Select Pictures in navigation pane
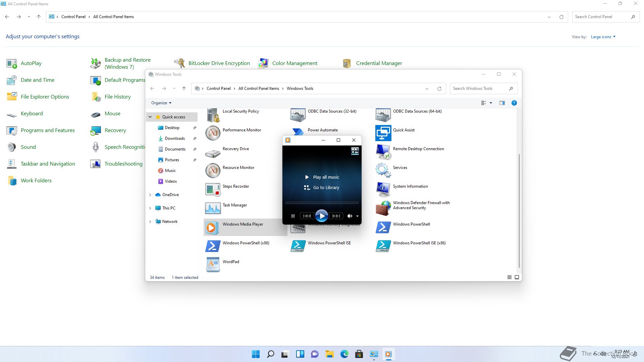Screen dimensions: 644x362 coord(172,160)
